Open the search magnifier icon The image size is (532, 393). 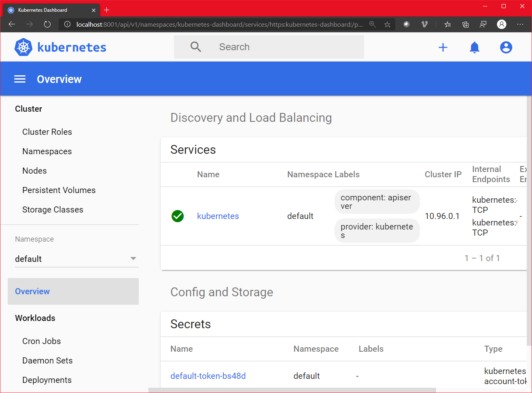196,47
